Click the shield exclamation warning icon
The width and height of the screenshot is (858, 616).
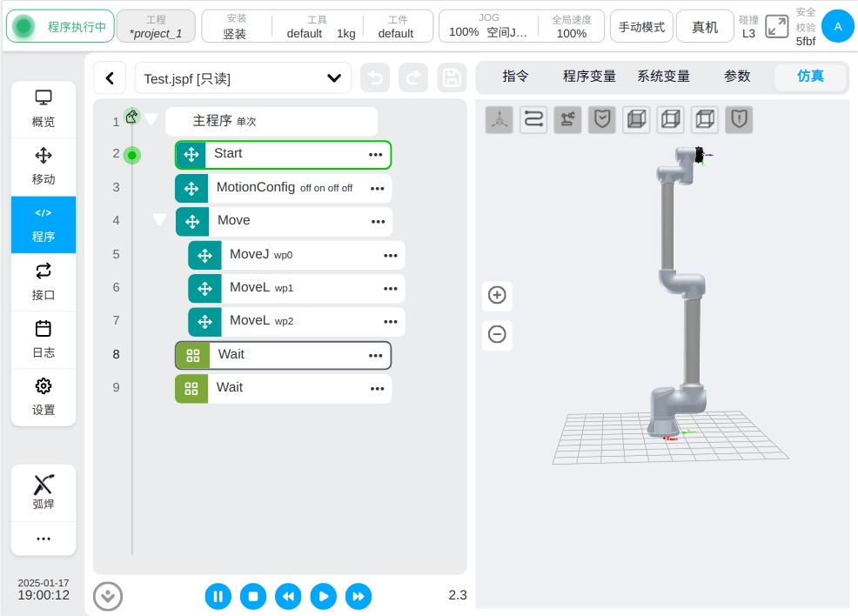point(739,119)
